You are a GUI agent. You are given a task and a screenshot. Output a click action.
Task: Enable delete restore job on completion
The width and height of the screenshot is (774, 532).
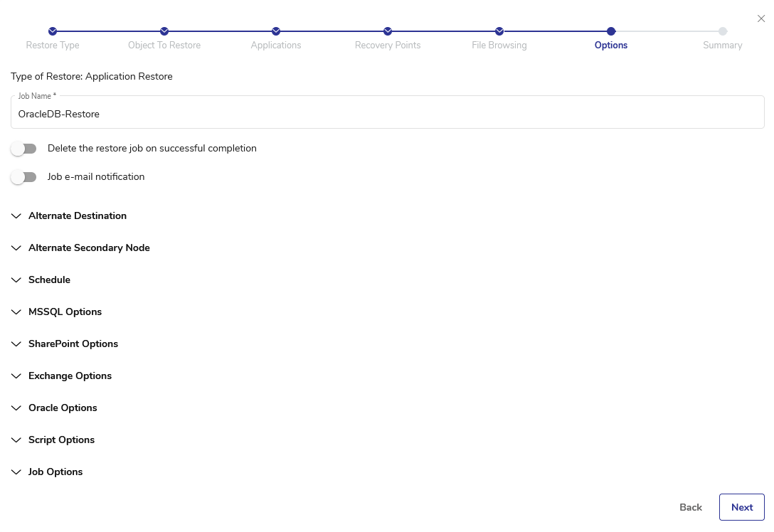(23, 149)
